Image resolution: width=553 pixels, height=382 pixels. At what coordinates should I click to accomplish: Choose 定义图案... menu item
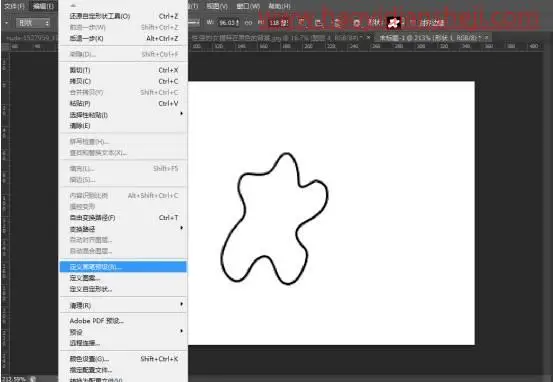click(123, 278)
